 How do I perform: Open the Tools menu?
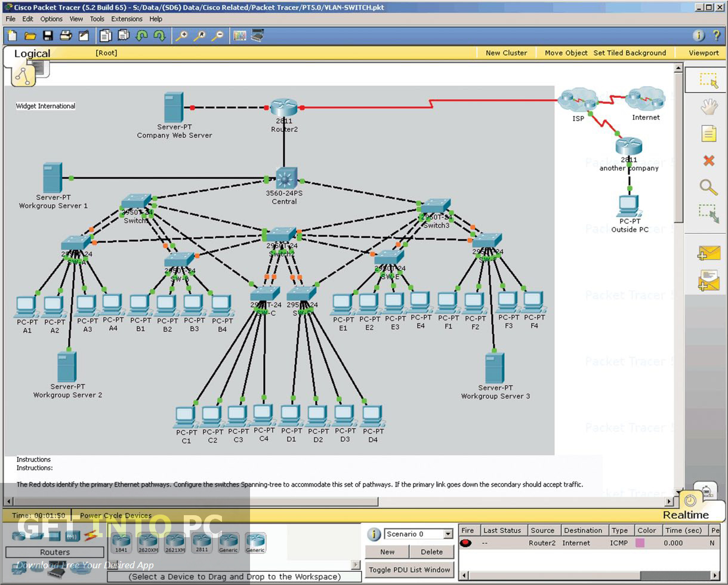tap(97, 19)
